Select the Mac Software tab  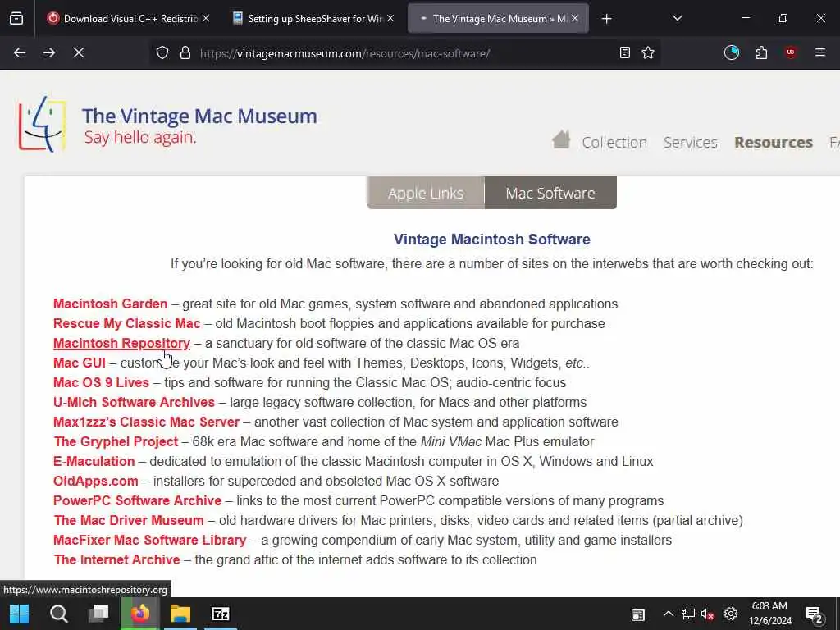pyautogui.click(x=550, y=193)
